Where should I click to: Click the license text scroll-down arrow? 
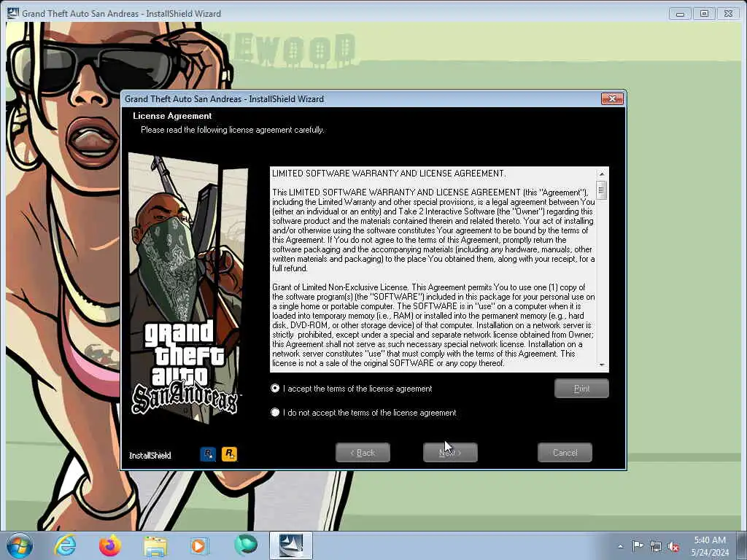[x=602, y=365]
